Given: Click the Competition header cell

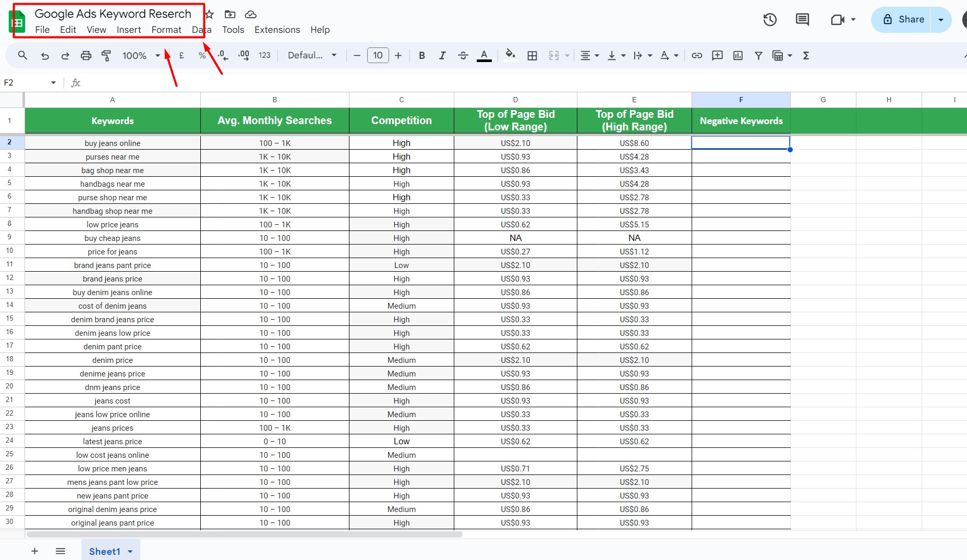Looking at the screenshot, I should [x=402, y=120].
